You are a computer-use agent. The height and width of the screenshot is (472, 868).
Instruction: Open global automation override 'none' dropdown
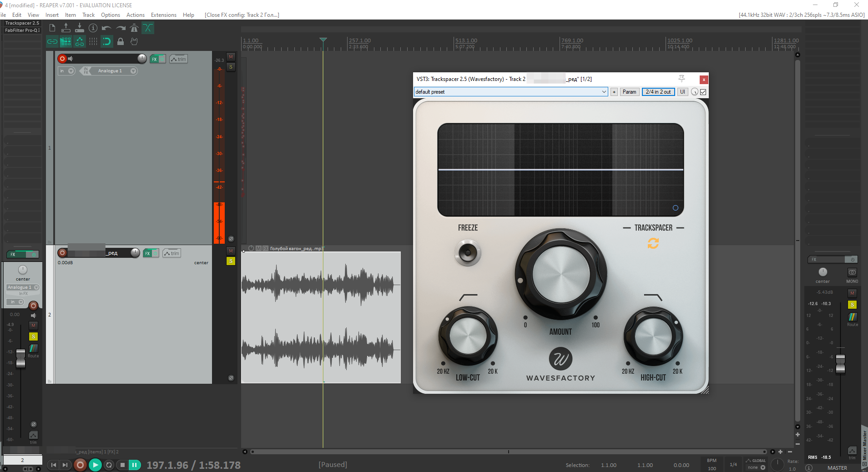pos(757,467)
